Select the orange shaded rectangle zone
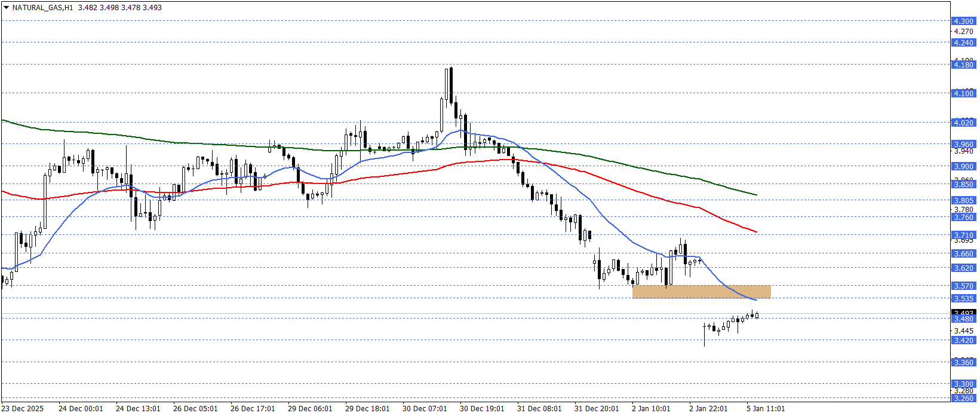 click(701, 292)
